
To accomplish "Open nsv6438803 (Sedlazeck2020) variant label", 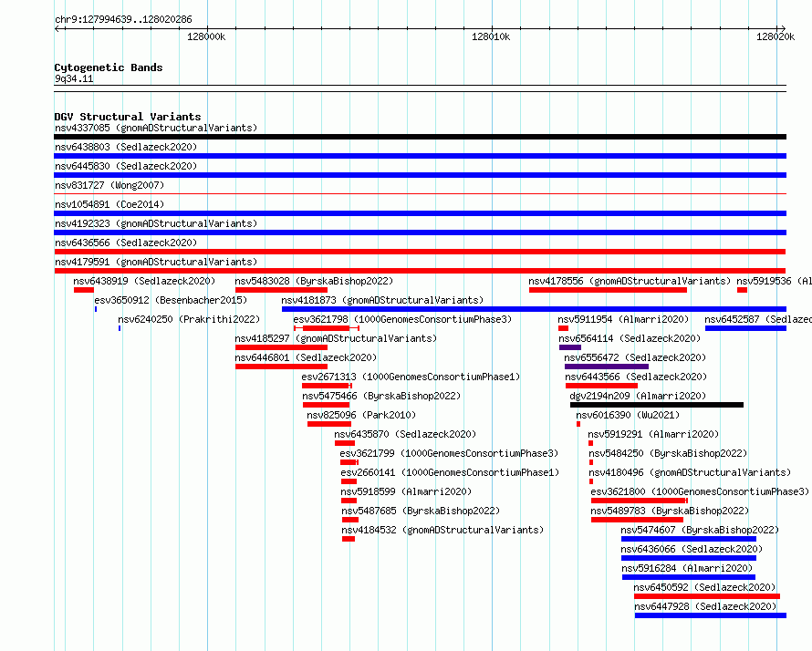I will tap(126, 147).
